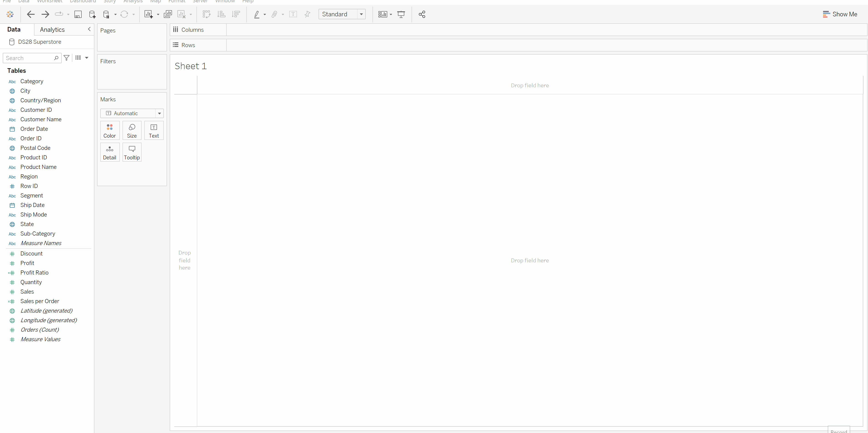Click the Swap Rows and Columns icon
868x433 pixels.
click(206, 14)
